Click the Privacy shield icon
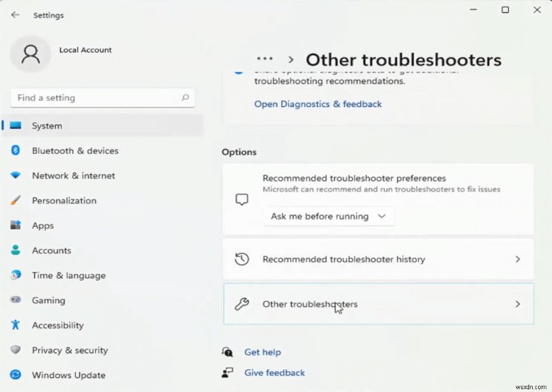The image size is (552, 392). coord(15,350)
